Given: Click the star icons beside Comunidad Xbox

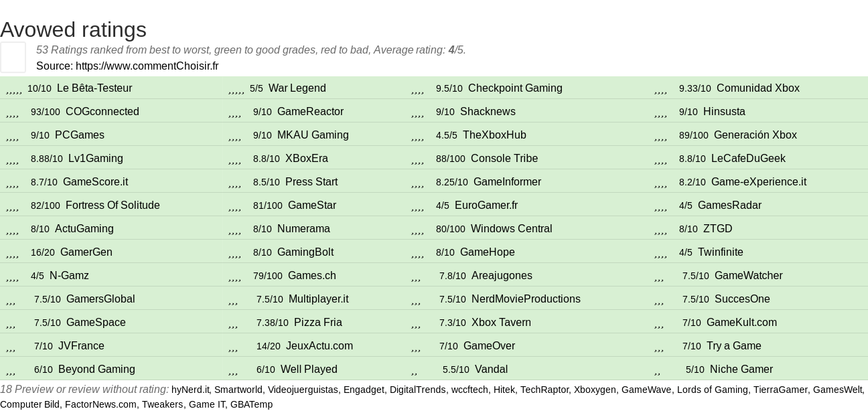Looking at the screenshot, I should point(660,90).
